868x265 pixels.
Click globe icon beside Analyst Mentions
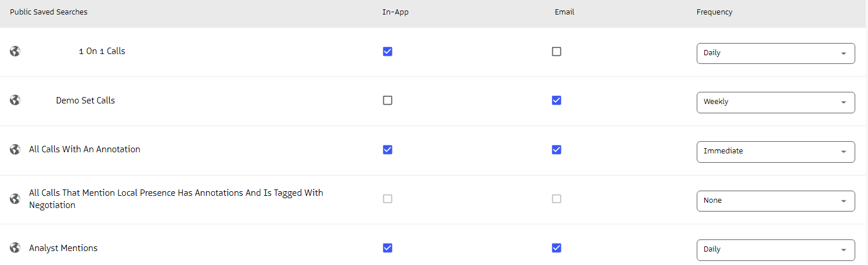pos(15,248)
